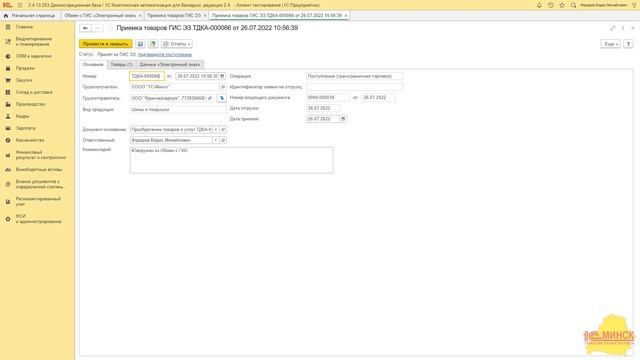Click the Операция field value
The image size is (640, 360).
pyautogui.click(x=354, y=76)
